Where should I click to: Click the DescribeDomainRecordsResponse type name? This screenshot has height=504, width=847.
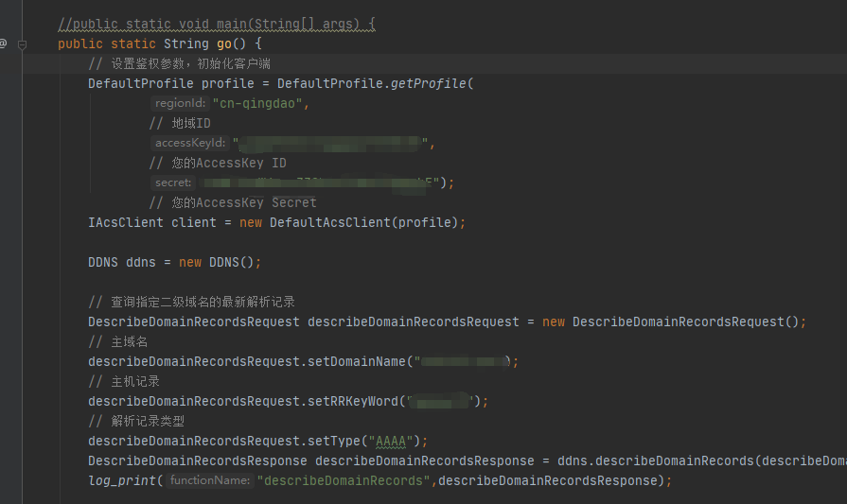pos(198,461)
